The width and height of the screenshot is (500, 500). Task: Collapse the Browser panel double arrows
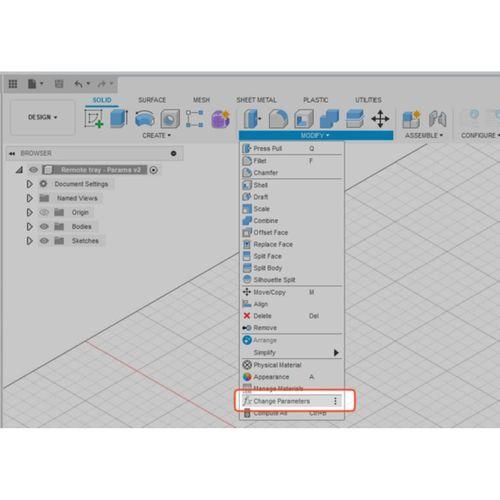tap(12, 153)
